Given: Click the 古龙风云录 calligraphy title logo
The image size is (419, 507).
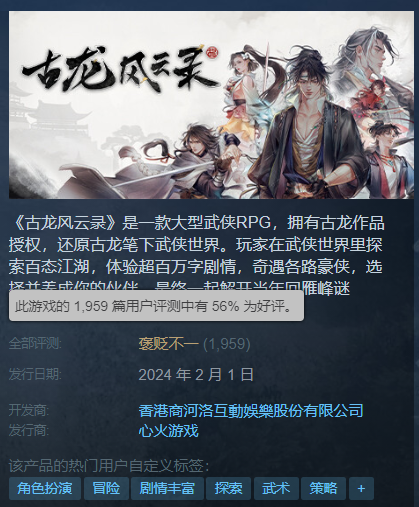Looking at the screenshot, I should click(120, 70).
